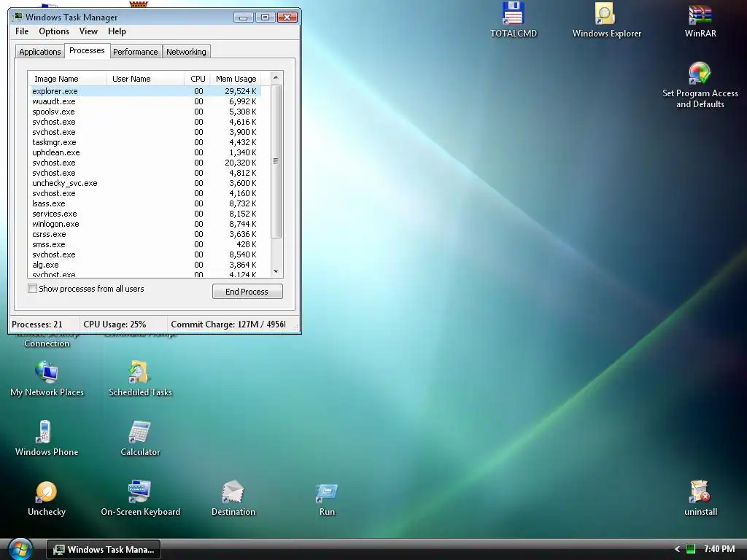Select the csrss.exe process row
Image resolution: width=747 pixels, height=560 pixels.
pyautogui.click(x=145, y=234)
